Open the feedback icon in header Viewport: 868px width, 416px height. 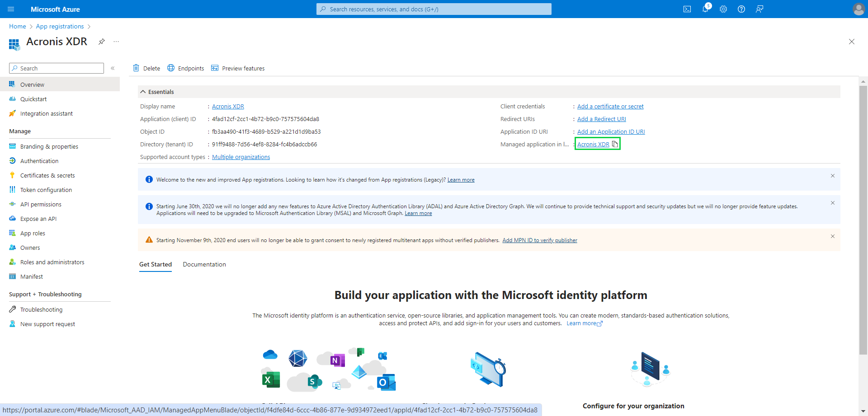click(759, 9)
